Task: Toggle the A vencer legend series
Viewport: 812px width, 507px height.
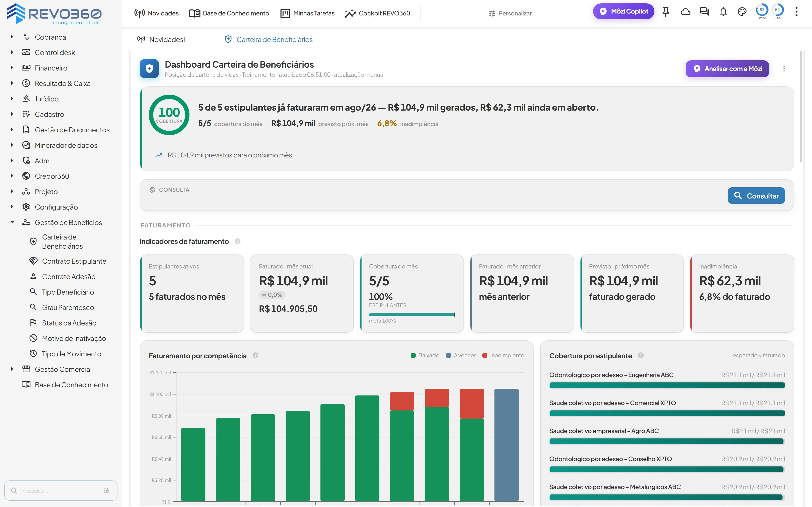Action: pos(461,355)
